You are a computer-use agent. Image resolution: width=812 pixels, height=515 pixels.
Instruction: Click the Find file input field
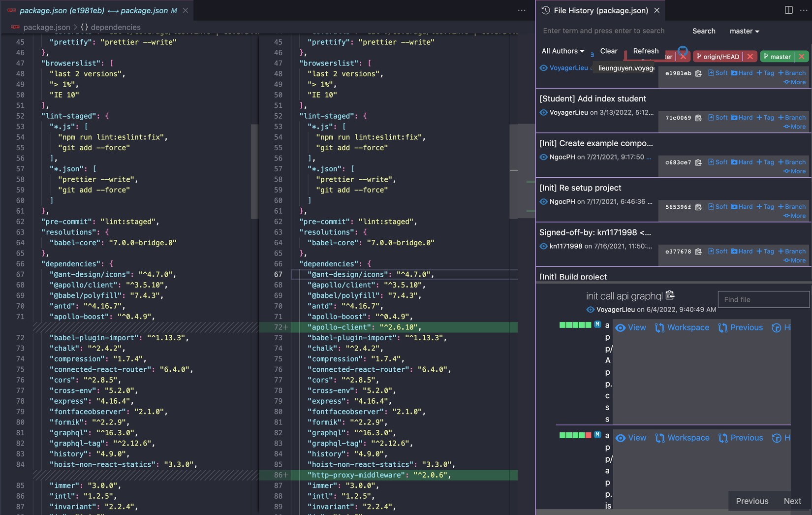coord(763,299)
